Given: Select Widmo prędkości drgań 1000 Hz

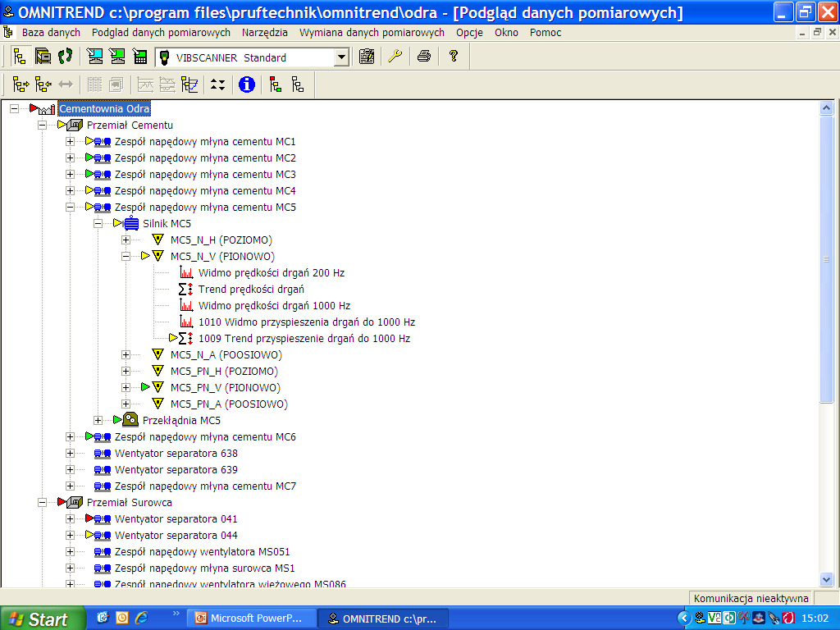Looking at the screenshot, I should (x=274, y=306).
